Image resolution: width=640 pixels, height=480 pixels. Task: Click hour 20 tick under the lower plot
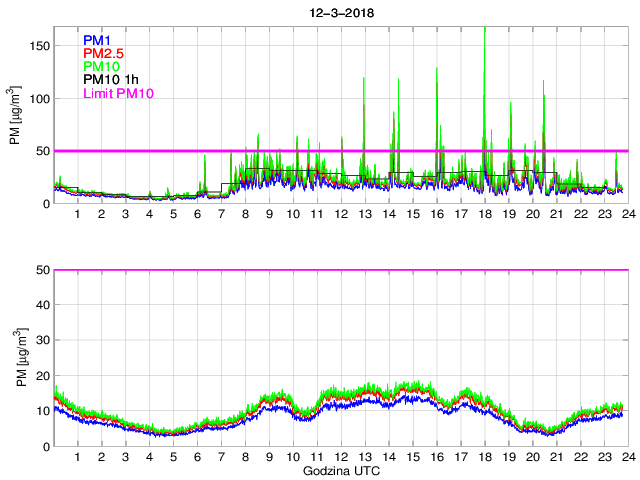point(532,457)
